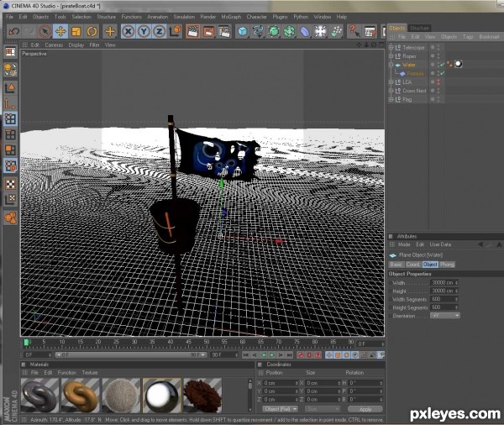
Task: Activate the Scale tool
Action: (76, 32)
